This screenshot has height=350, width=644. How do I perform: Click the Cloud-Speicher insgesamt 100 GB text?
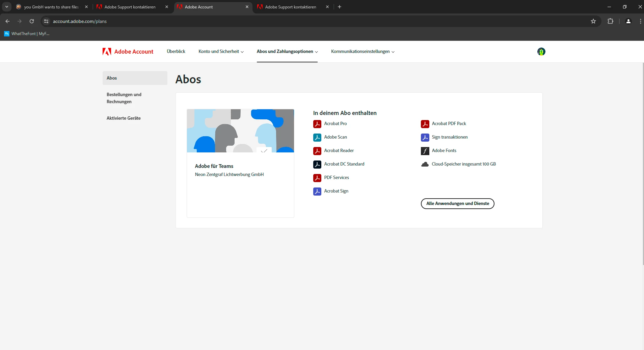pyautogui.click(x=464, y=164)
